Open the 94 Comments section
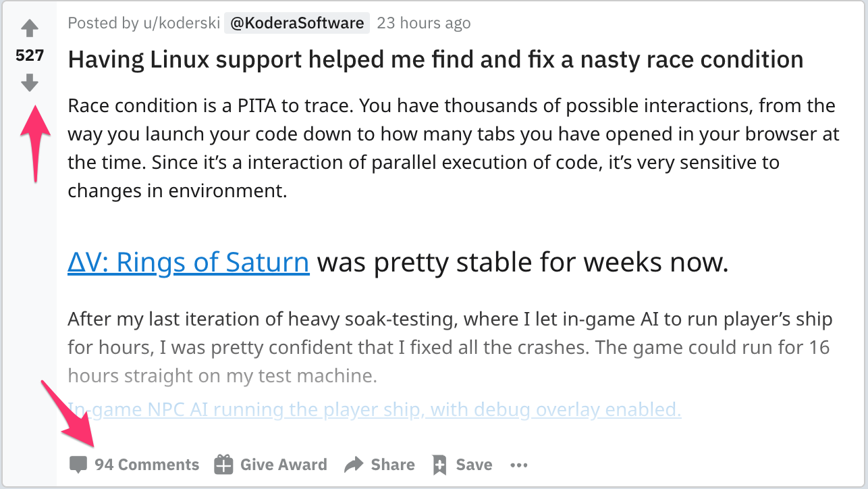 146,465
